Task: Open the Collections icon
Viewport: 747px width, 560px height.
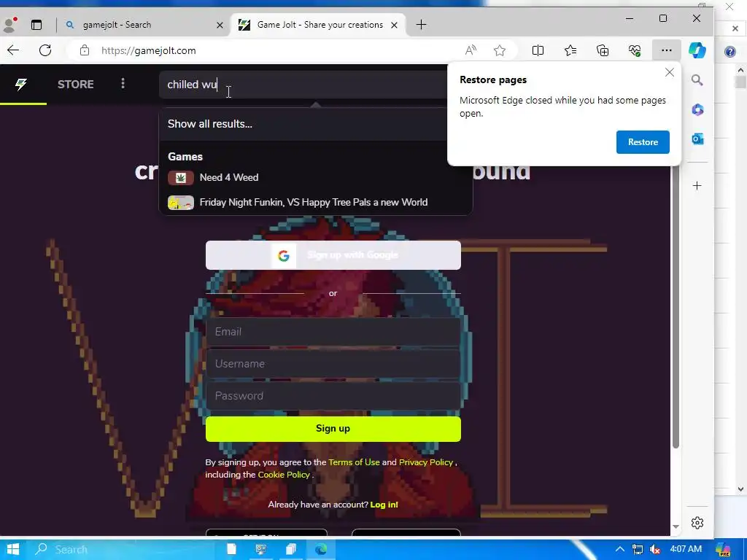Action: point(603,50)
